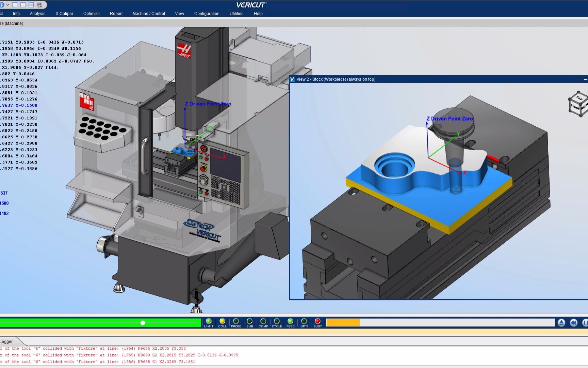Click the CYCLE status indicator
This screenshot has width=588, height=368.
(277, 321)
